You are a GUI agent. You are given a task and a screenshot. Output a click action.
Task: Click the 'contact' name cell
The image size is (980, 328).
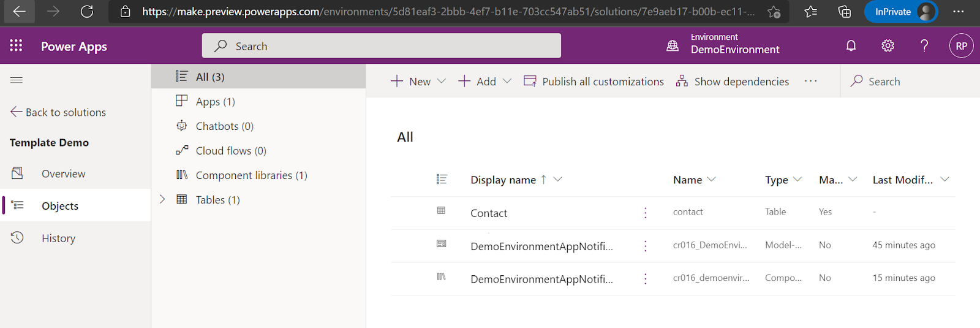688,212
